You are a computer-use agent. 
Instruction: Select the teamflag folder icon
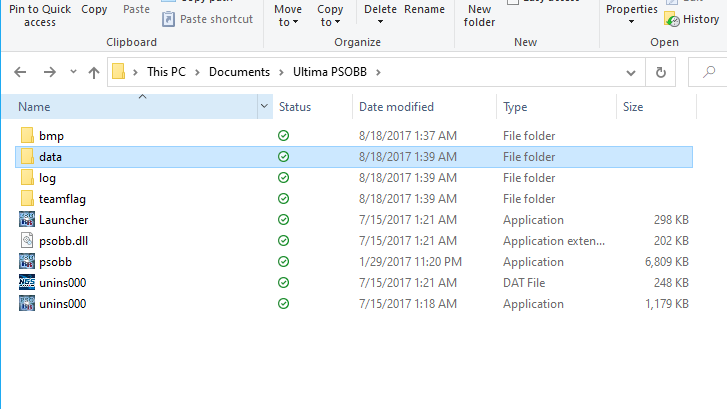pos(27,198)
